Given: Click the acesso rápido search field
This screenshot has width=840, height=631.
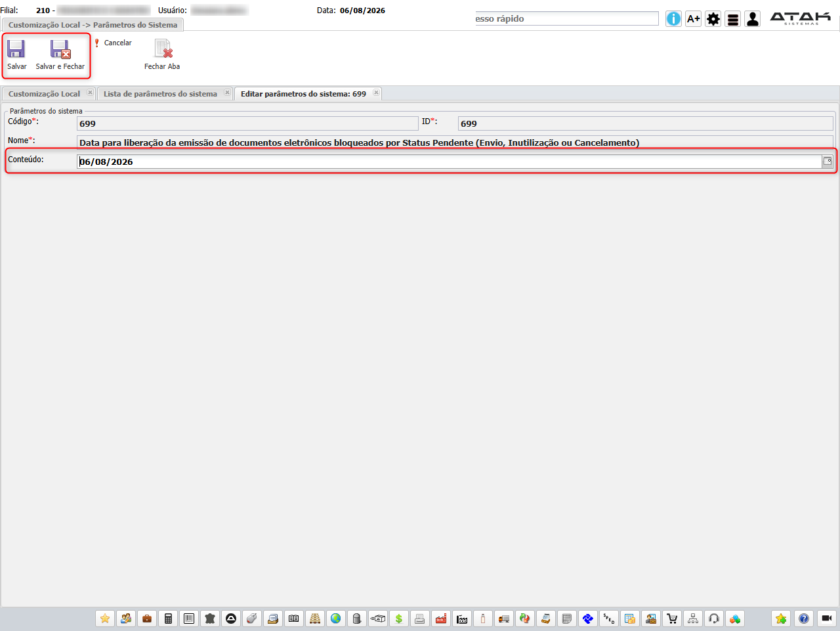Looking at the screenshot, I should click(566, 18).
